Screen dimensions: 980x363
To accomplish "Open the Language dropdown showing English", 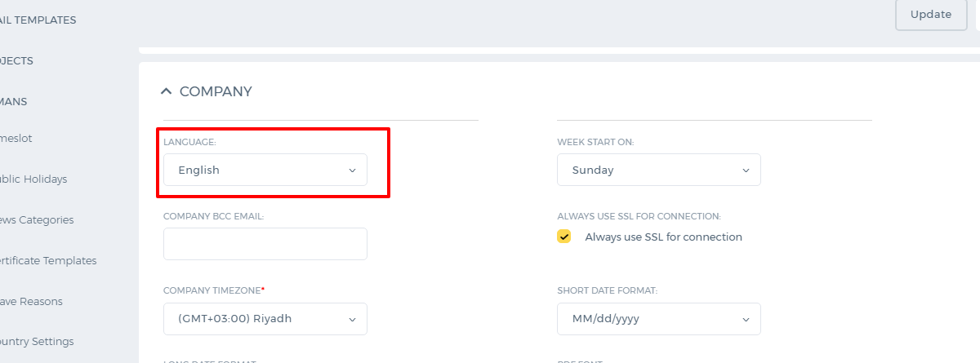I will 265,170.
